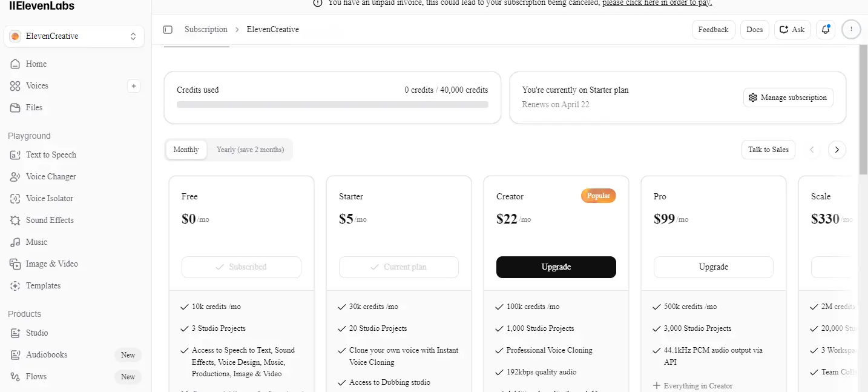Click the Ask button
The width and height of the screenshot is (868, 392).
pos(792,30)
